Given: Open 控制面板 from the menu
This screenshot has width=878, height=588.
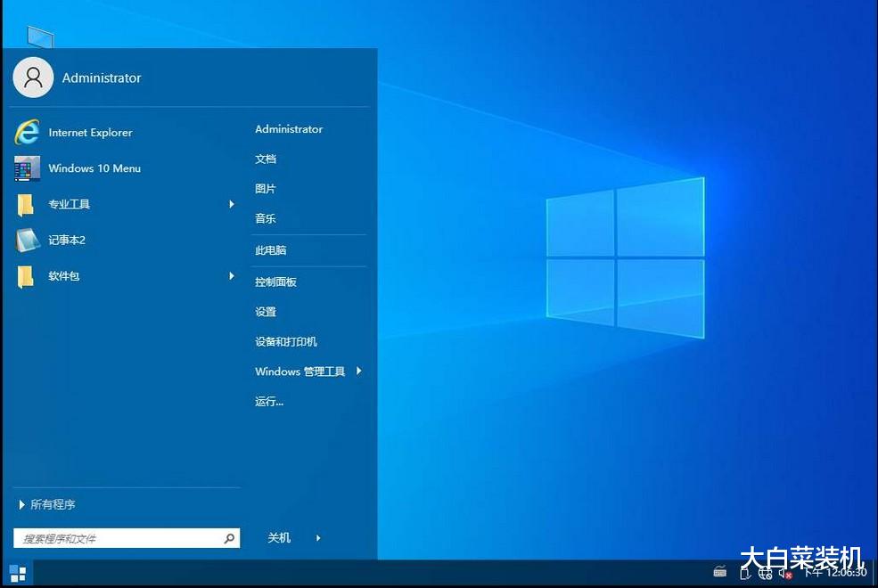Looking at the screenshot, I should coord(274,282).
